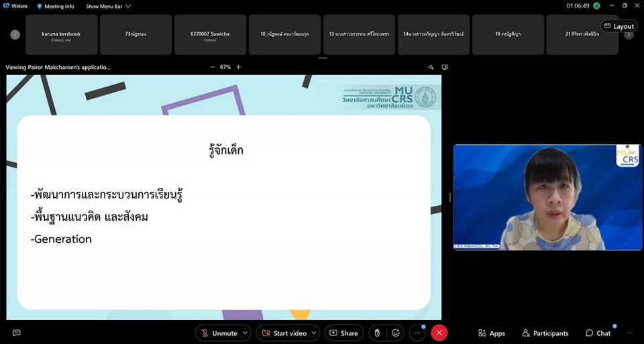Start video with the camera button

(x=284, y=333)
